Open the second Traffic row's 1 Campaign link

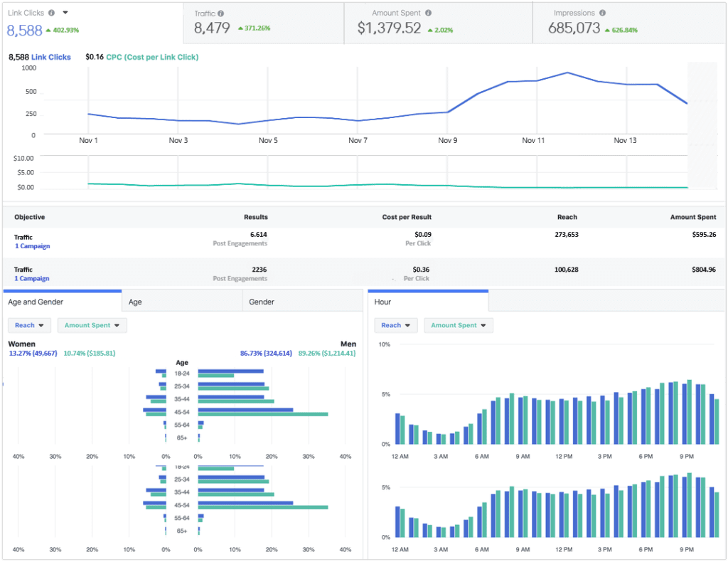pos(32,278)
